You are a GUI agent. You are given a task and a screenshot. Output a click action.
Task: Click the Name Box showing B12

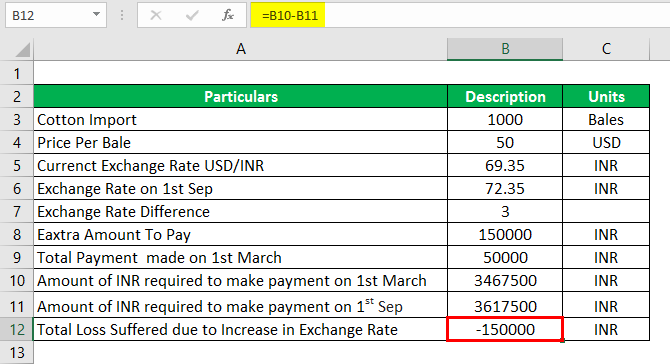[56, 15]
